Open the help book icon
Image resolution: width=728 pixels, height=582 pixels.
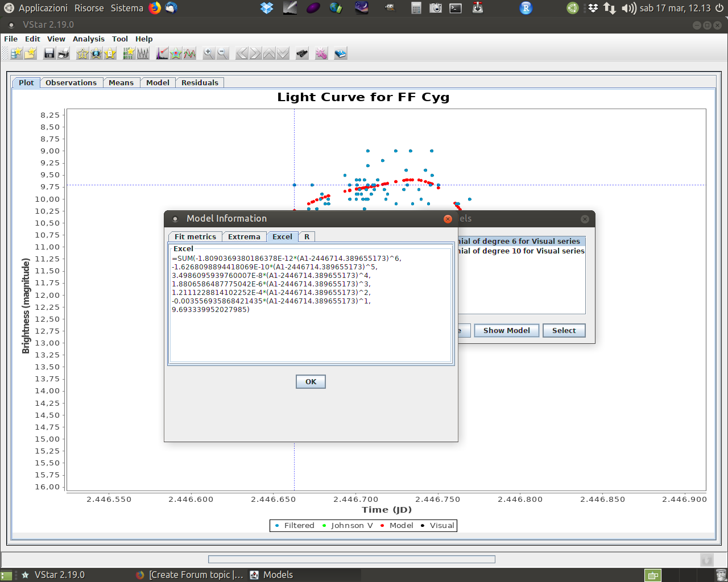point(341,53)
